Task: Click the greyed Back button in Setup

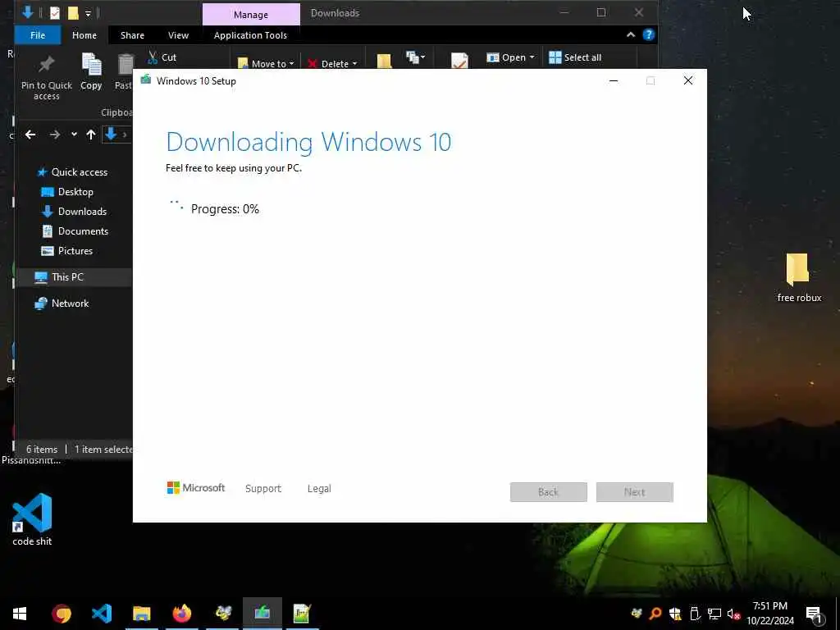Action: 549,492
